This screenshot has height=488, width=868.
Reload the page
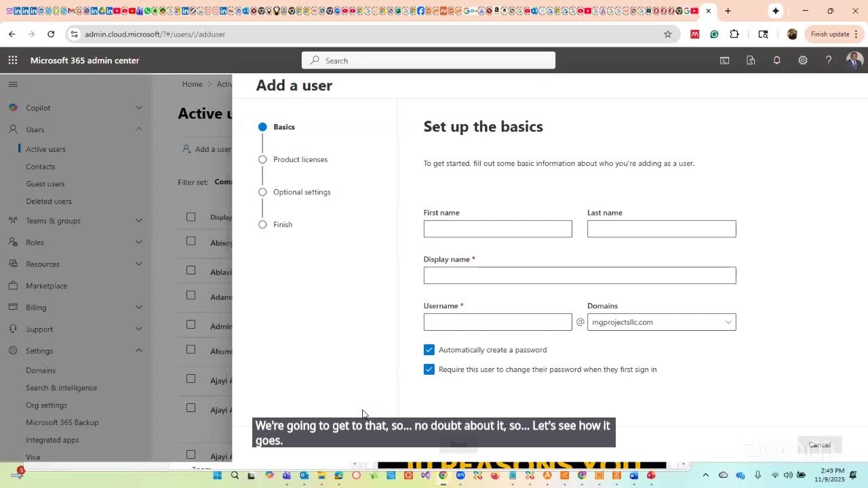click(x=51, y=34)
